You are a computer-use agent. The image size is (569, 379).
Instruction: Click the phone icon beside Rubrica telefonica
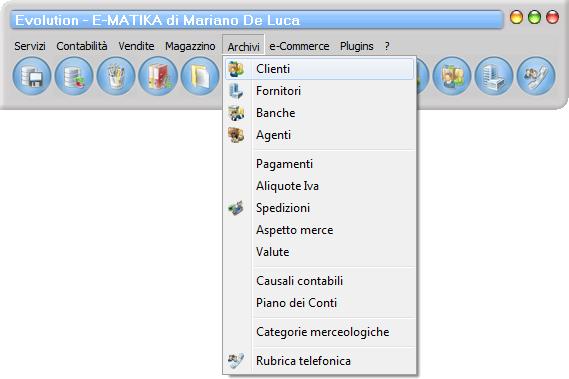pos(236,361)
